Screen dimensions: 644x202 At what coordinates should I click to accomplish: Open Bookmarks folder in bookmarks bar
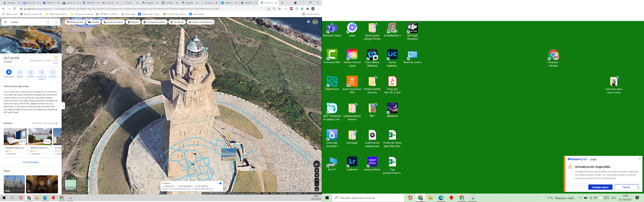coord(129,14)
